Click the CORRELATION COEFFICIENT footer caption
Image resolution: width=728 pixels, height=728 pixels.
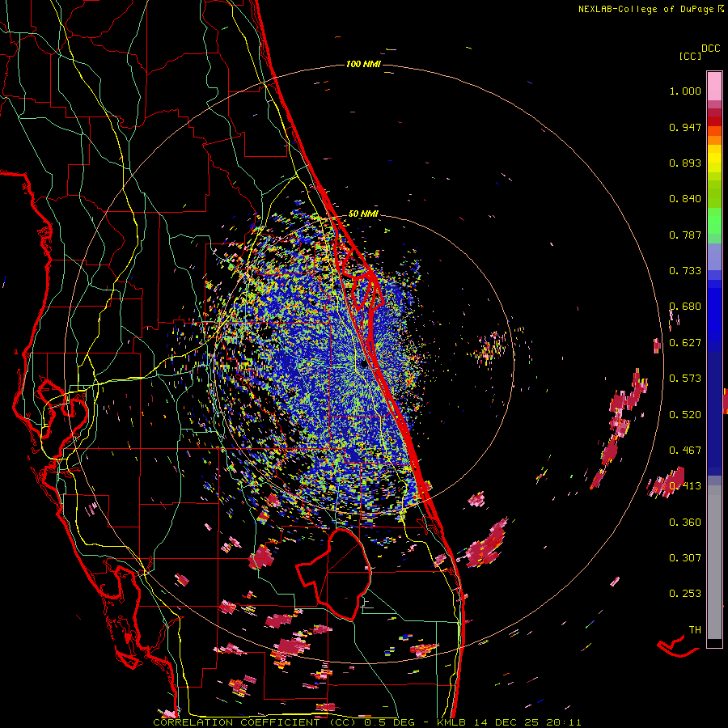click(367, 722)
